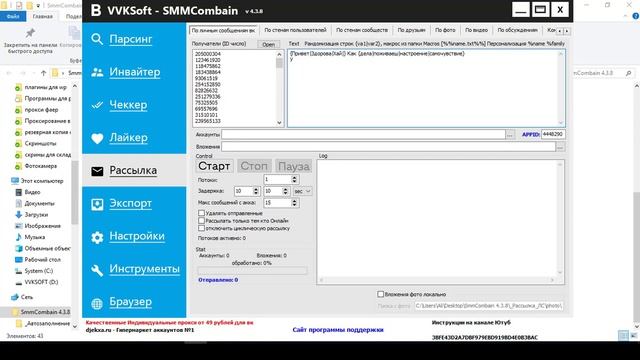Switch to По обсуждениям tab

click(517, 30)
